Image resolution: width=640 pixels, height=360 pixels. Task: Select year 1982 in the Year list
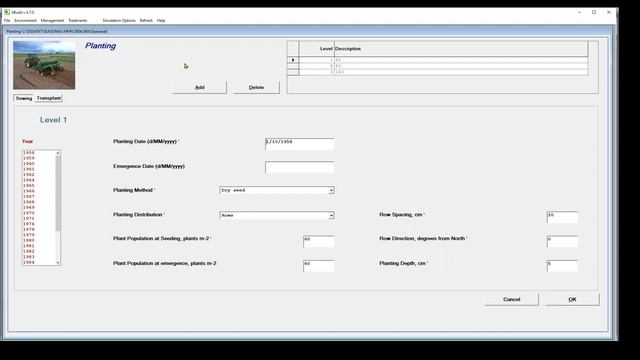point(29,251)
